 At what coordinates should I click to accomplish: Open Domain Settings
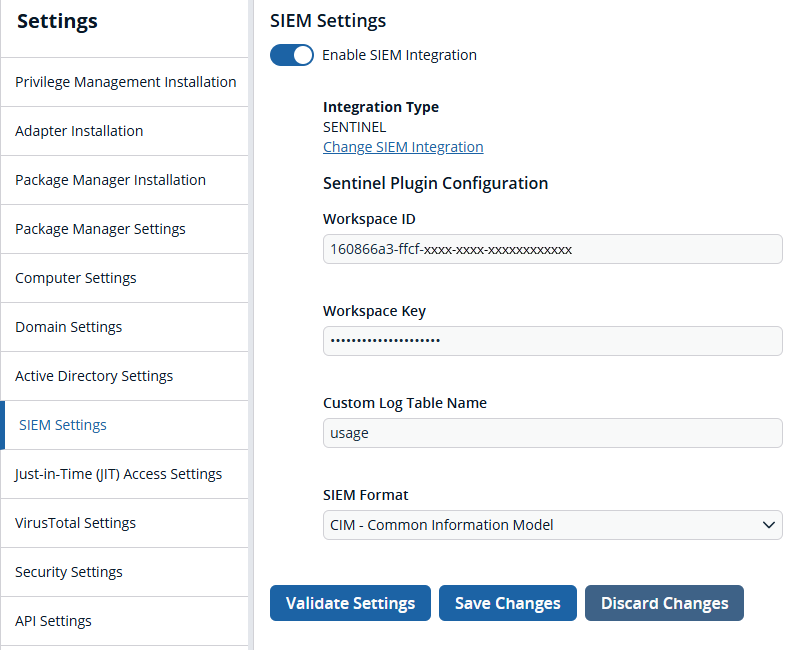125,327
